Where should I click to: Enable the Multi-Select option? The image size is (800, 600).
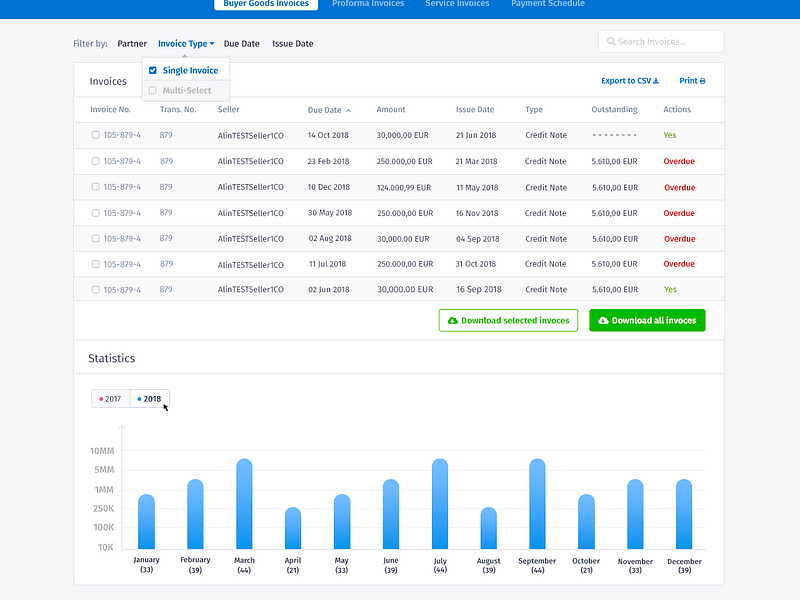click(152, 89)
